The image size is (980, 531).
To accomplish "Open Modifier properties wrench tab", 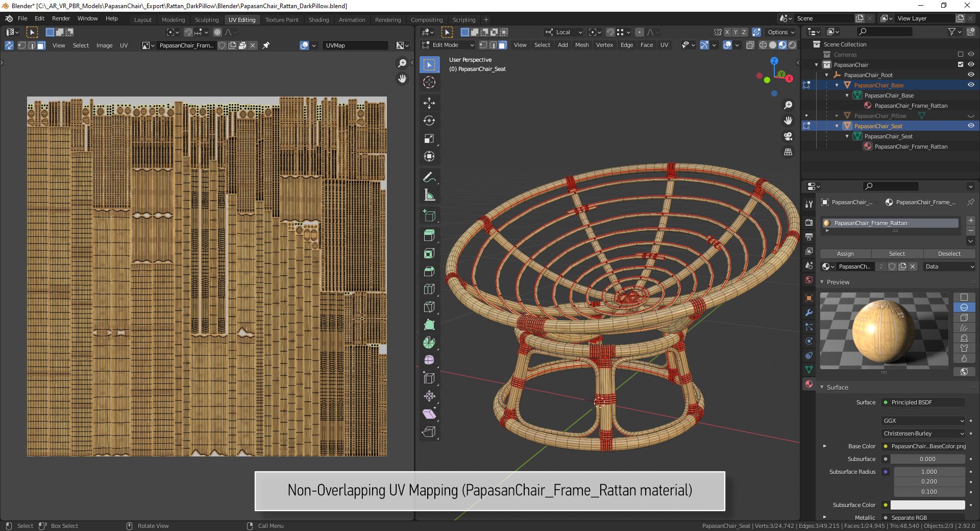I will [x=808, y=312].
